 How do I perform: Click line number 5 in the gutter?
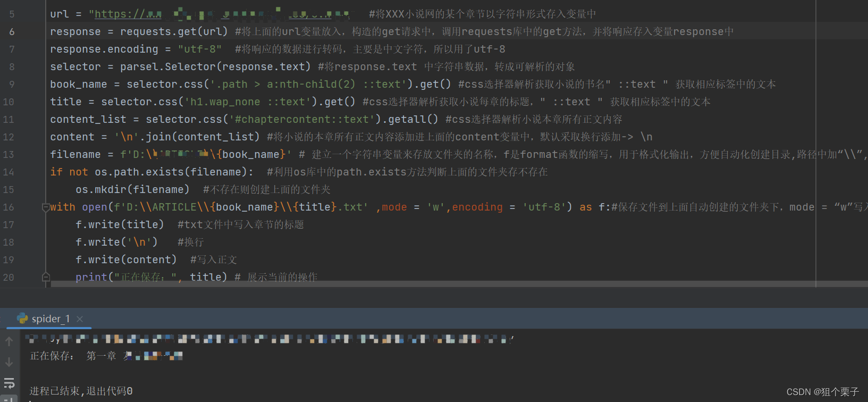(x=12, y=14)
